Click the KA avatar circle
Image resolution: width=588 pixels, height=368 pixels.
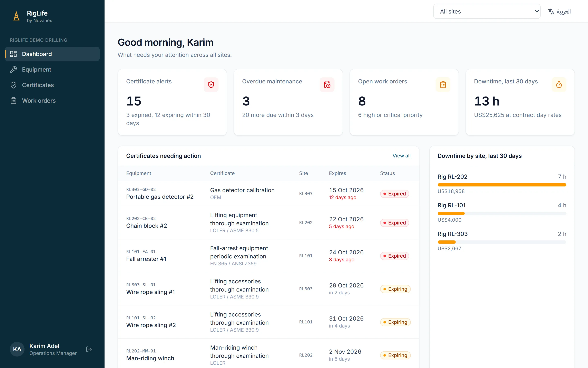pyautogui.click(x=17, y=349)
